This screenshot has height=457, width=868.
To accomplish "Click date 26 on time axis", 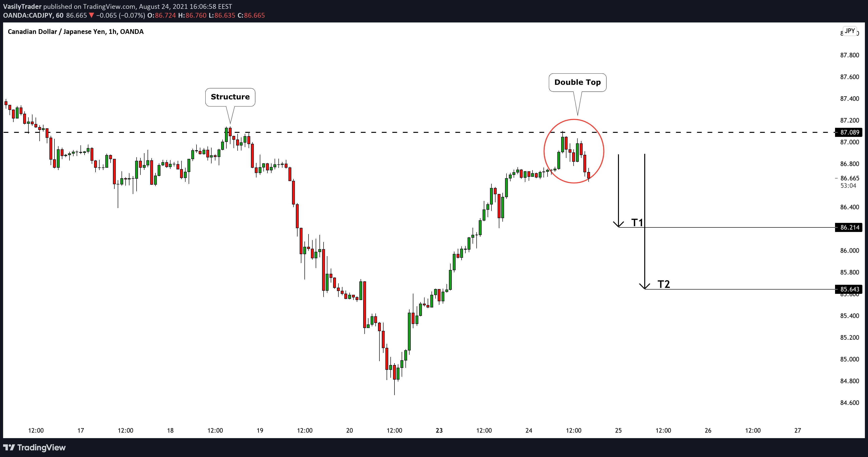I will 708,430.
